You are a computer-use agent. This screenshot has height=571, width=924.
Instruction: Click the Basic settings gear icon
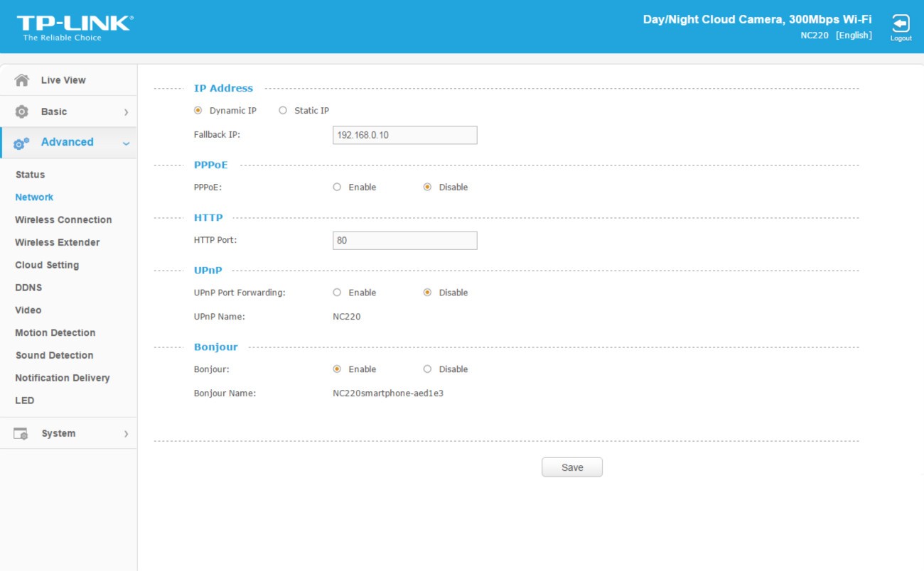coord(22,112)
